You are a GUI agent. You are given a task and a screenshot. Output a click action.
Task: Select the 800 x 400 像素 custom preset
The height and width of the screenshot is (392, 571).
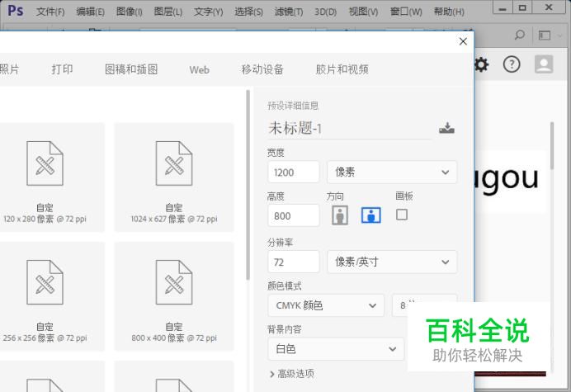click(x=174, y=296)
